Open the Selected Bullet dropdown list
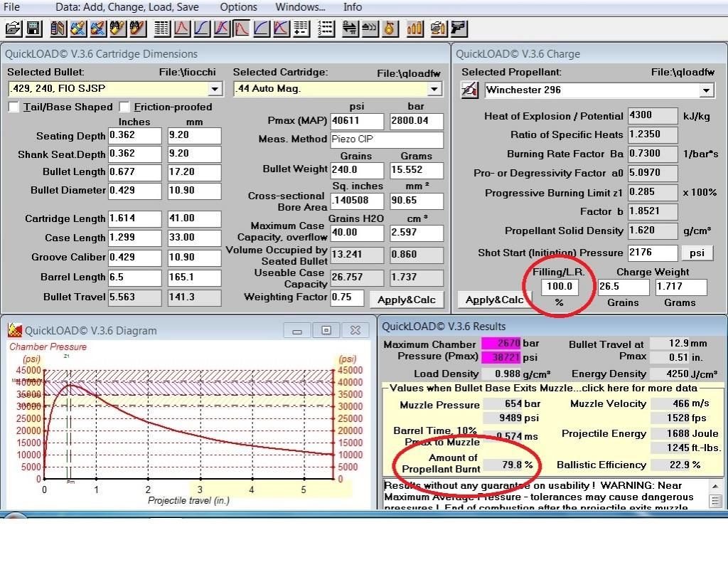Screen dimensions: 728x587 [x=215, y=89]
